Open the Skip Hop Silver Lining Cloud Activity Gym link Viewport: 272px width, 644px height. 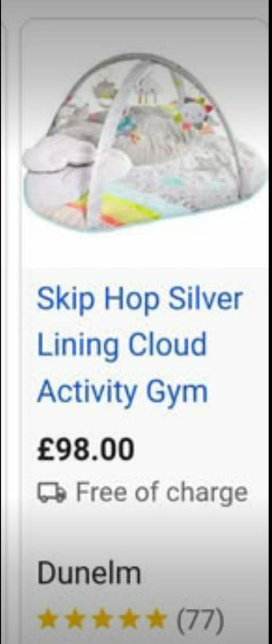point(140,345)
